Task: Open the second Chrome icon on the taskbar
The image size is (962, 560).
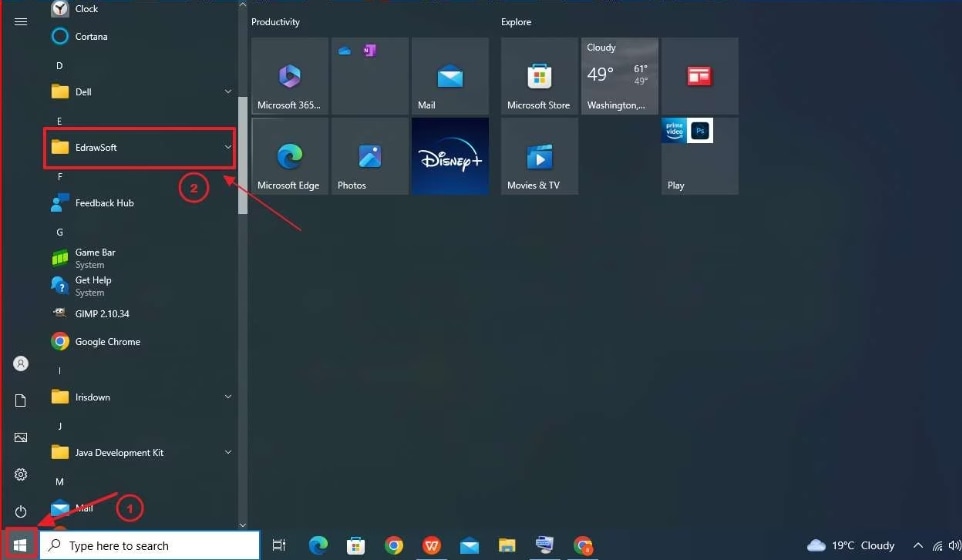Action: pyautogui.click(x=583, y=545)
